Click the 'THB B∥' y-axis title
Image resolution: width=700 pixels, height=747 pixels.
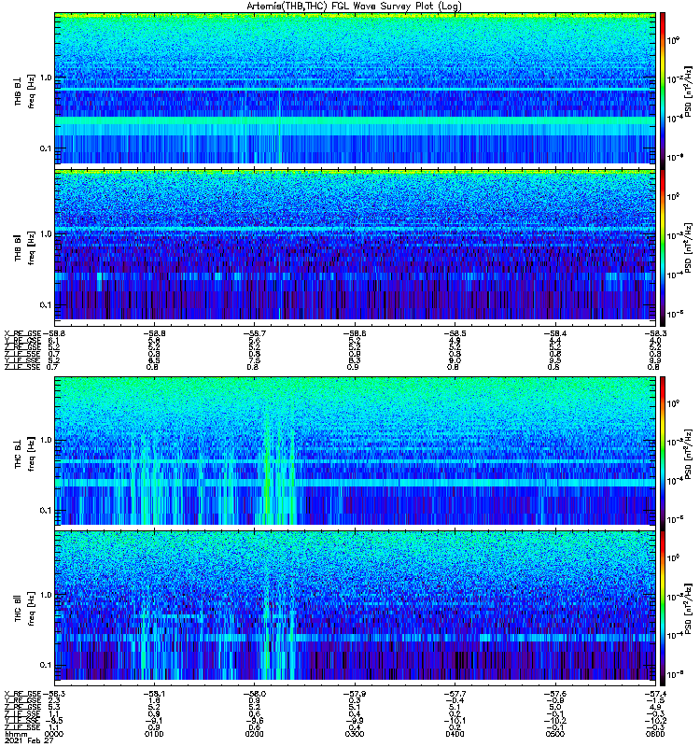pos(18,247)
